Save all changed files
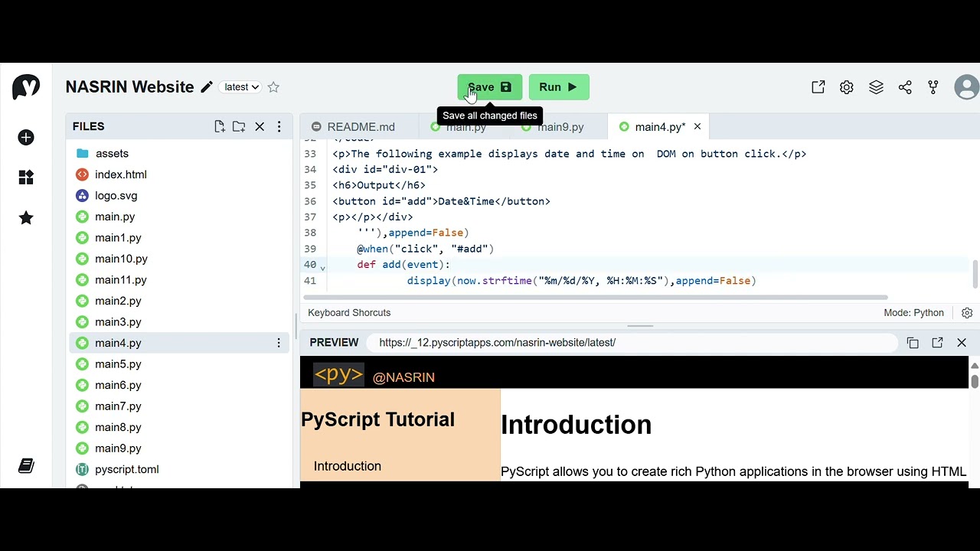This screenshot has width=980, height=551. (x=490, y=87)
